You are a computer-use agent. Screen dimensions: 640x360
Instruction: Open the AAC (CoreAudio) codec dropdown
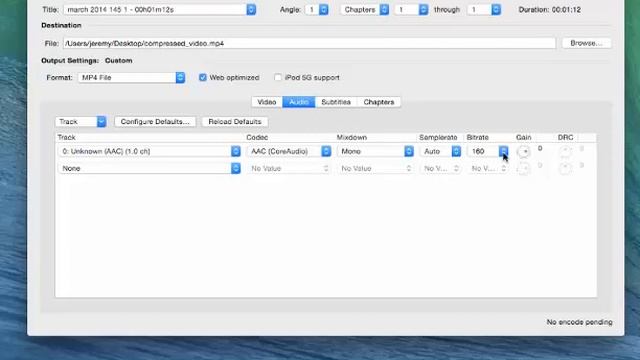click(289, 151)
